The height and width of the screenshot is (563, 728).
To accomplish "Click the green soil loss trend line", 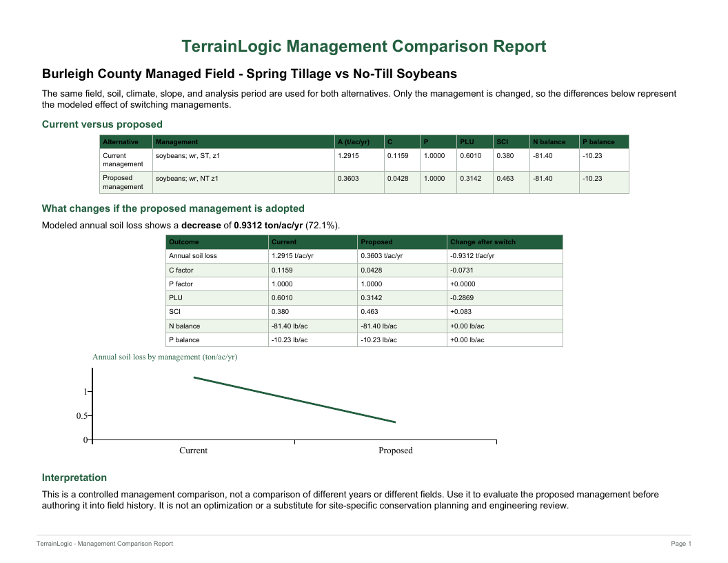I will coord(294,399).
